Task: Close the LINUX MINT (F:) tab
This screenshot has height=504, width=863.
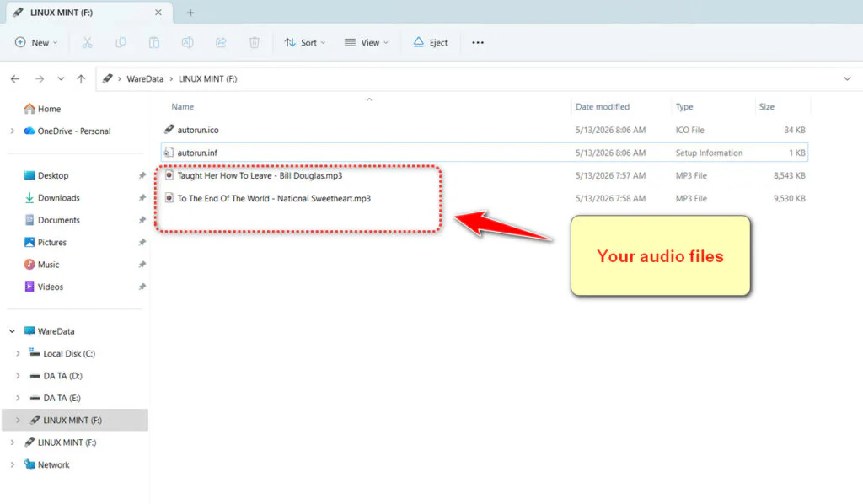Action: click(158, 12)
